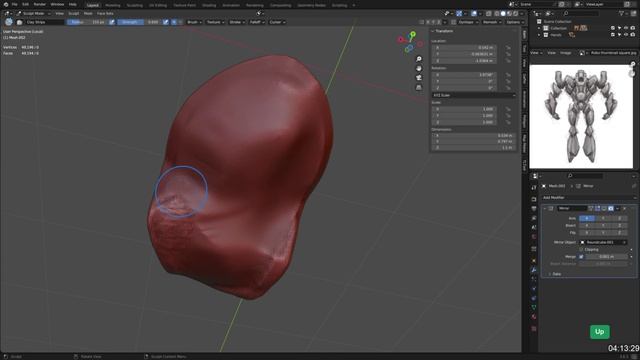Switch to the Modeling workspace tab
The image size is (640, 360).
point(113,6)
